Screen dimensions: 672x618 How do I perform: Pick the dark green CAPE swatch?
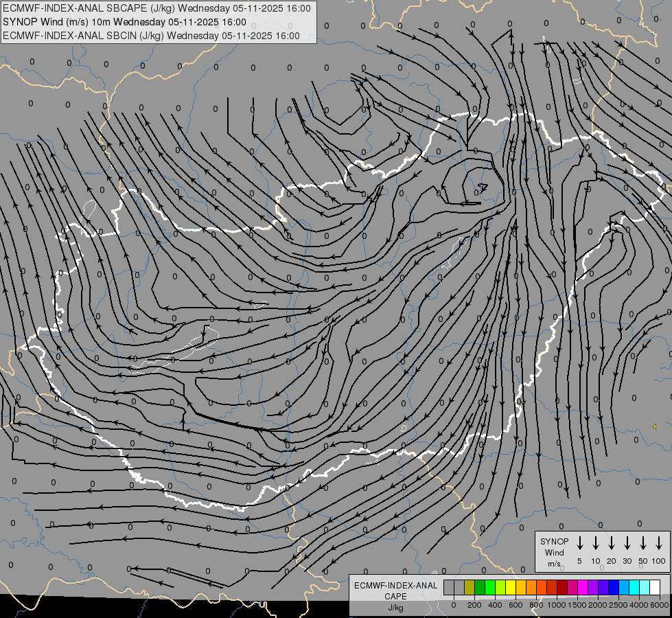pyautogui.click(x=480, y=587)
